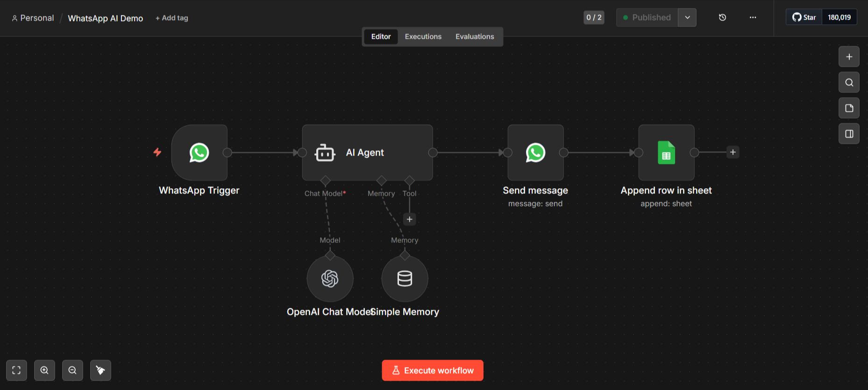Click the Execute workflow button
This screenshot has height=390, width=868.
pyautogui.click(x=432, y=370)
